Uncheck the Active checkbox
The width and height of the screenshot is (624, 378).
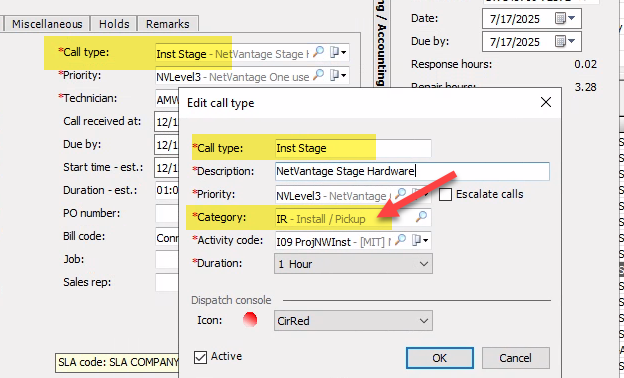click(x=200, y=357)
